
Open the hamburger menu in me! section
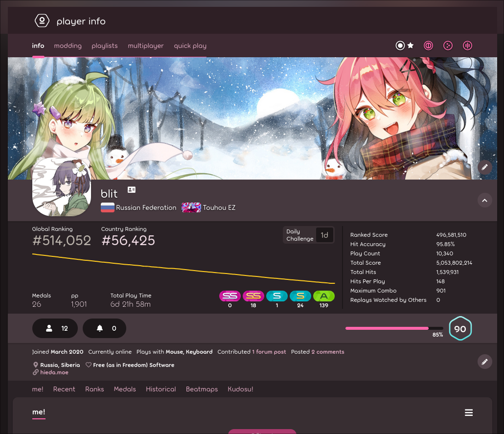469,412
